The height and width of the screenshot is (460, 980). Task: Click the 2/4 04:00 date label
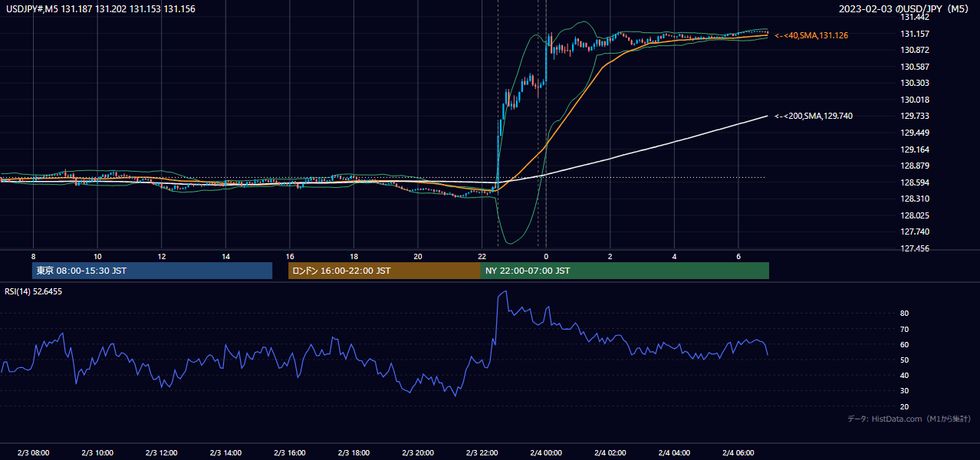(674, 453)
